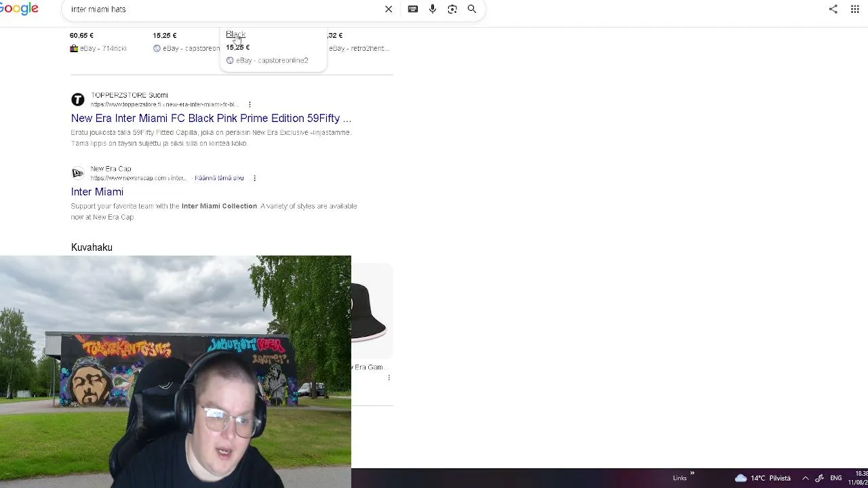Open the more options menu for TOPPERZSTORE result
Image resolution: width=868 pixels, height=488 pixels.
pyautogui.click(x=250, y=104)
